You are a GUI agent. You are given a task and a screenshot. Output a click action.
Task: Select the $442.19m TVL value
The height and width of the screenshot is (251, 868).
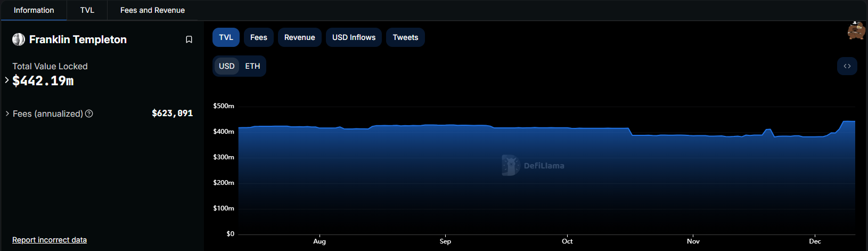(43, 81)
